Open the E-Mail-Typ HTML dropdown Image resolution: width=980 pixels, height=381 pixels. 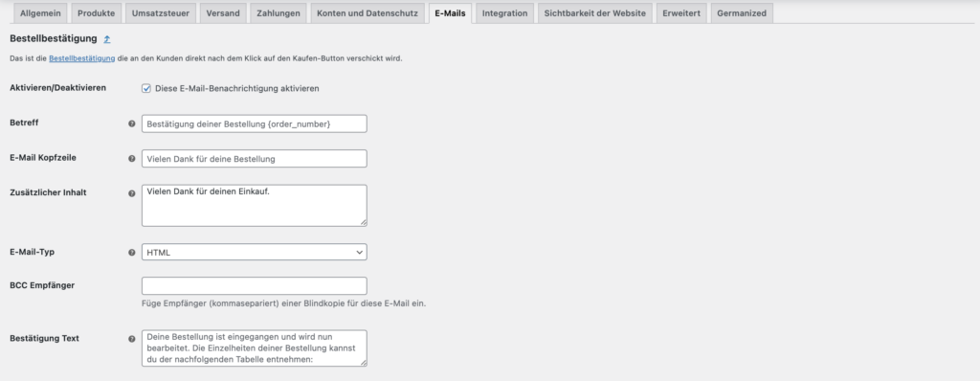(x=255, y=252)
